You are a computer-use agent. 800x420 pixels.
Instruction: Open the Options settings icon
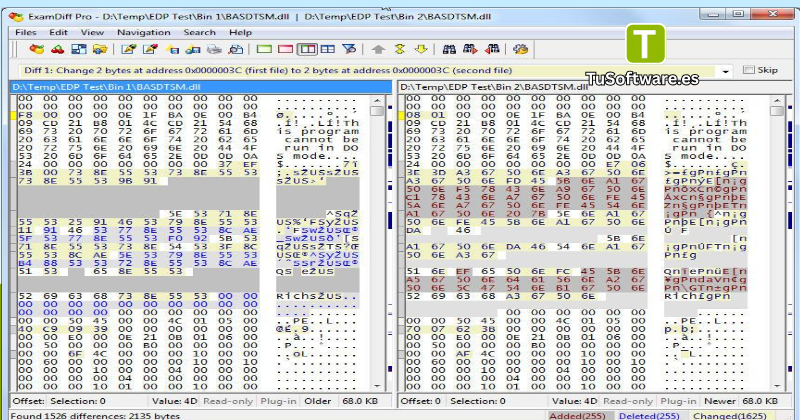click(x=521, y=50)
